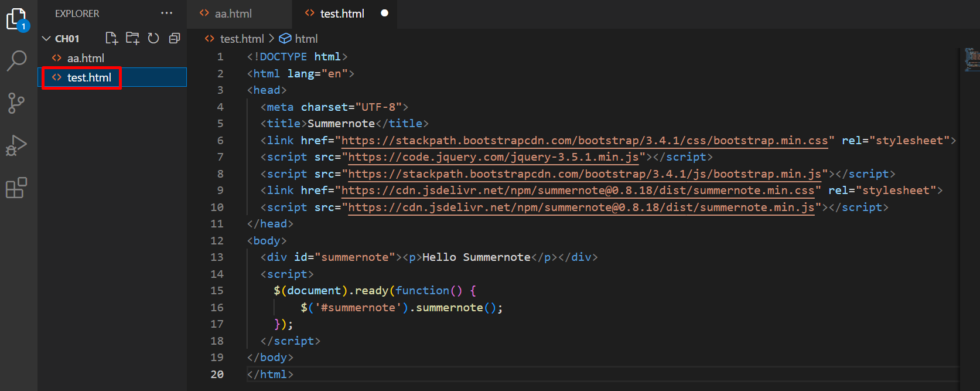
Task: Click the }); on line 17
Action: tap(284, 324)
